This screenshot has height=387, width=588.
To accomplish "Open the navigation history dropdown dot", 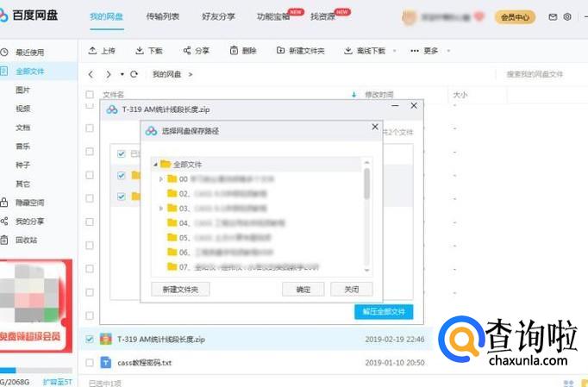I will tap(122, 74).
